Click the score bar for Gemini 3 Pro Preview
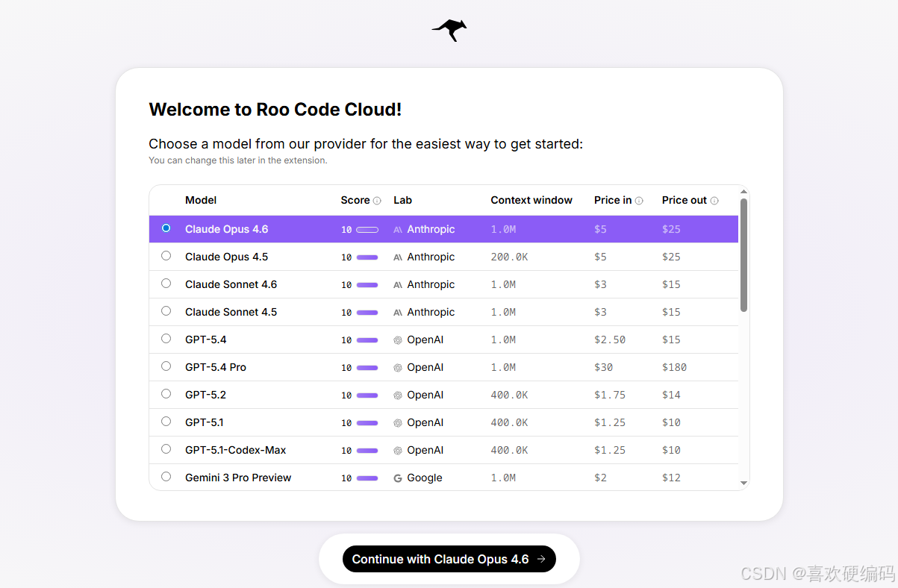This screenshot has width=898, height=588. click(x=367, y=478)
